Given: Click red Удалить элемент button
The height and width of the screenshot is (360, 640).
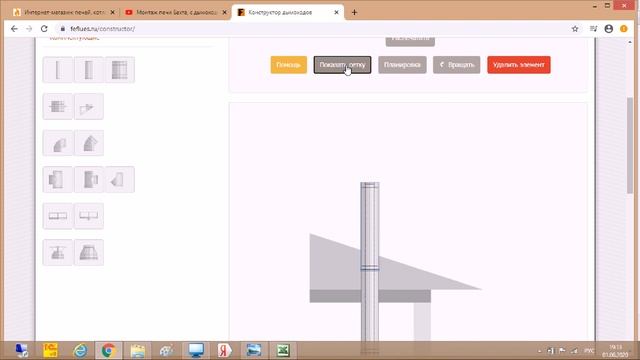Looking at the screenshot, I should point(519,65).
